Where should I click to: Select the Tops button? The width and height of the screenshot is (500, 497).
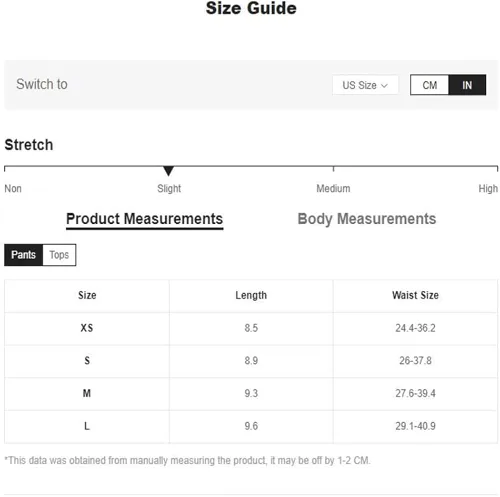tap(59, 255)
